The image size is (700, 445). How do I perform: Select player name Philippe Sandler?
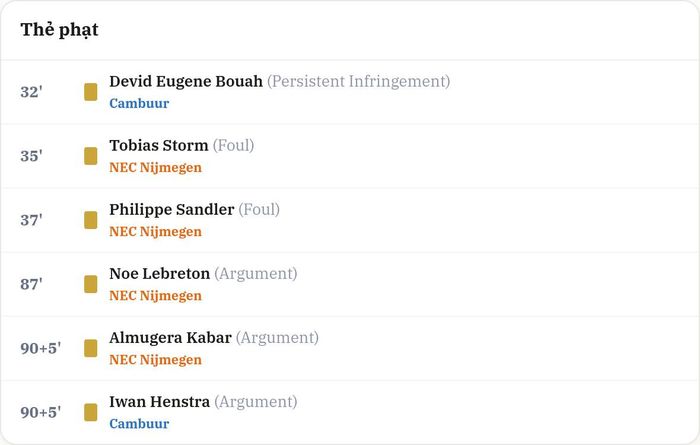click(172, 210)
